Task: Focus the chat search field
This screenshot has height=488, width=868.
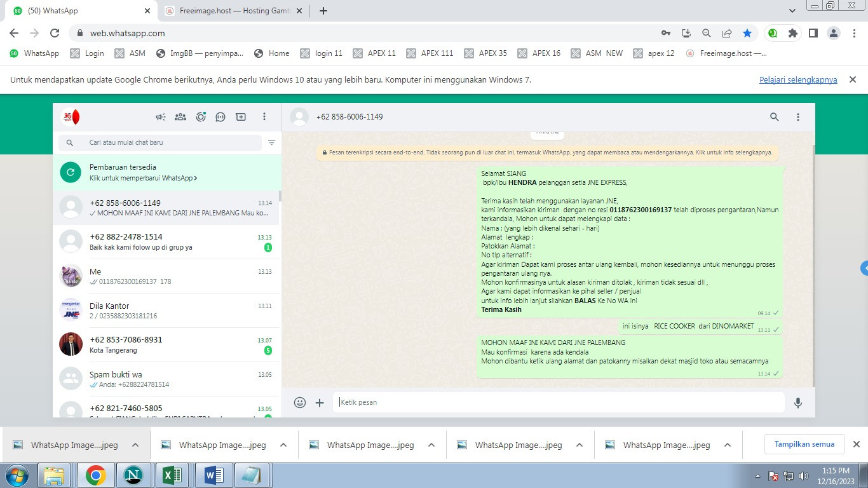Action: tap(160, 143)
